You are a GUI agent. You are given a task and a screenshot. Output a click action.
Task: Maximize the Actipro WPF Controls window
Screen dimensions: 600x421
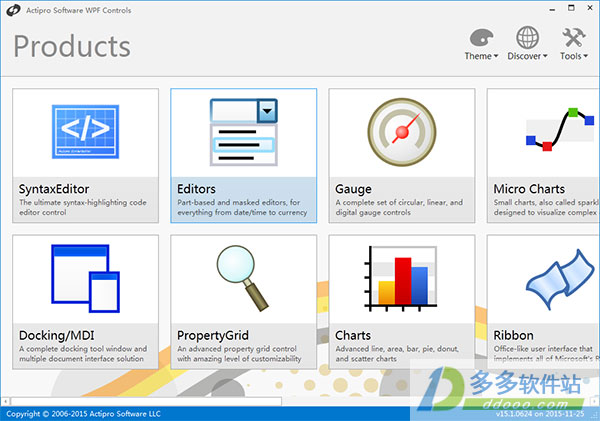click(x=571, y=8)
